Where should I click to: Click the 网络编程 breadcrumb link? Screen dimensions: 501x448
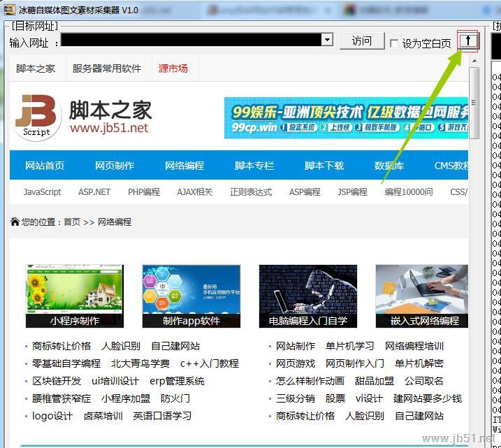(x=115, y=222)
